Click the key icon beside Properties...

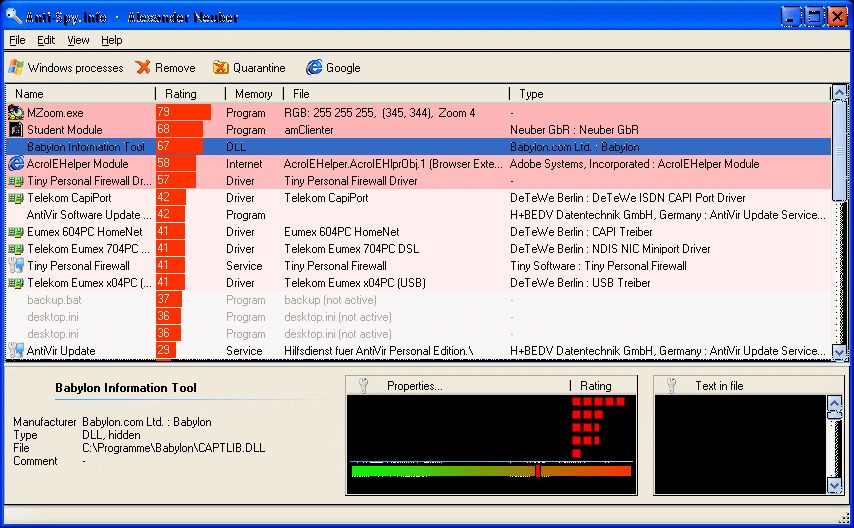click(x=363, y=386)
